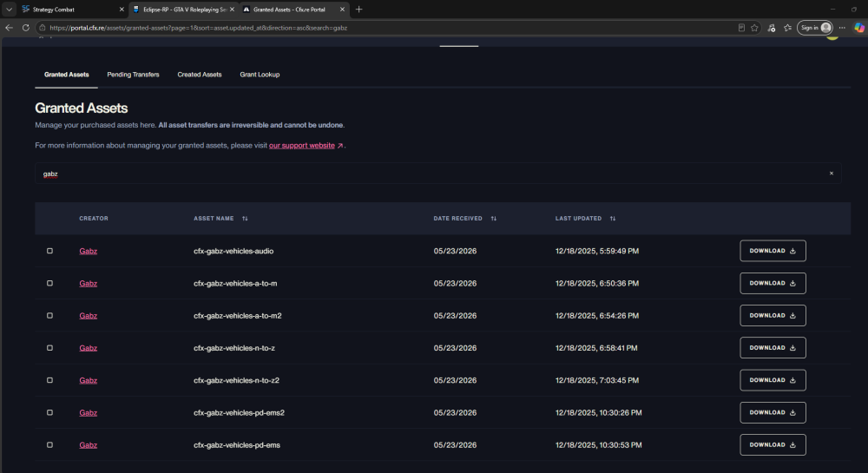Download cfx-gabz-vehicles-a-to-m
The height and width of the screenshot is (473, 868).
tap(773, 283)
